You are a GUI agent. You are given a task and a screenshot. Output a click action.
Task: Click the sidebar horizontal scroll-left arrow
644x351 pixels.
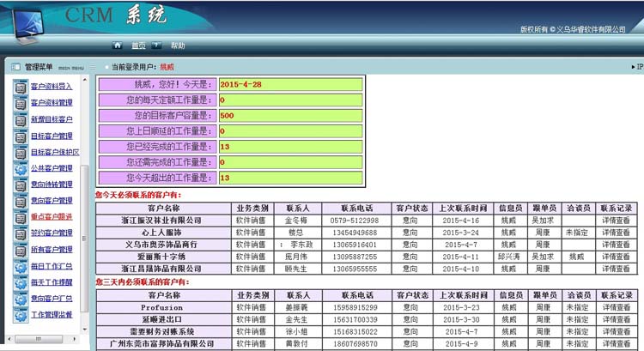coord(10,339)
